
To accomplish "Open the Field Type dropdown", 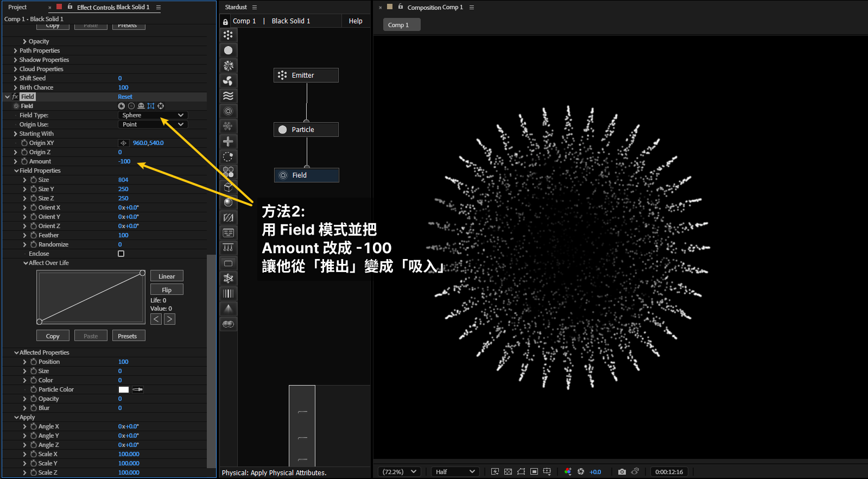I will pyautogui.click(x=153, y=115).
